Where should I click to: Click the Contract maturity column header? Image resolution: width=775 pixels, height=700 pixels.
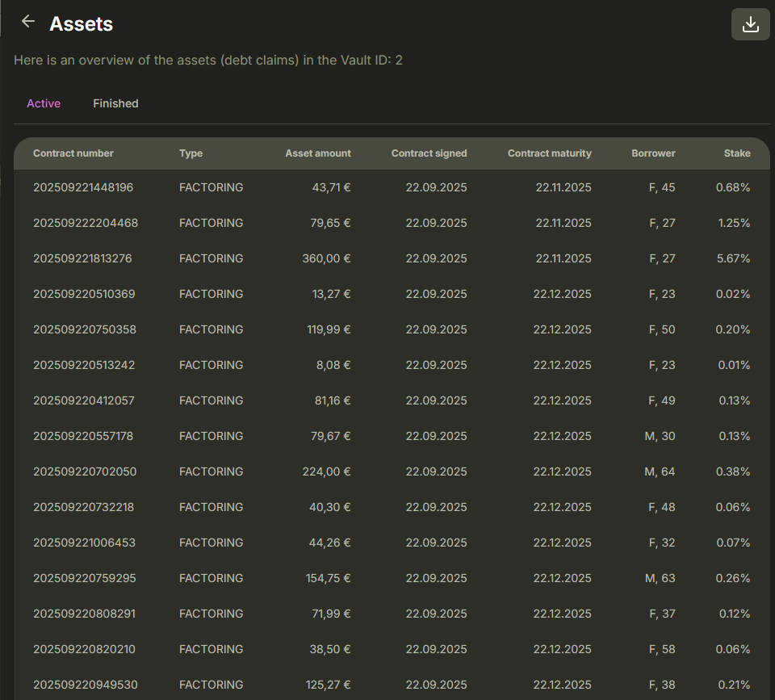pyautogui.click(x=549, y=153)
